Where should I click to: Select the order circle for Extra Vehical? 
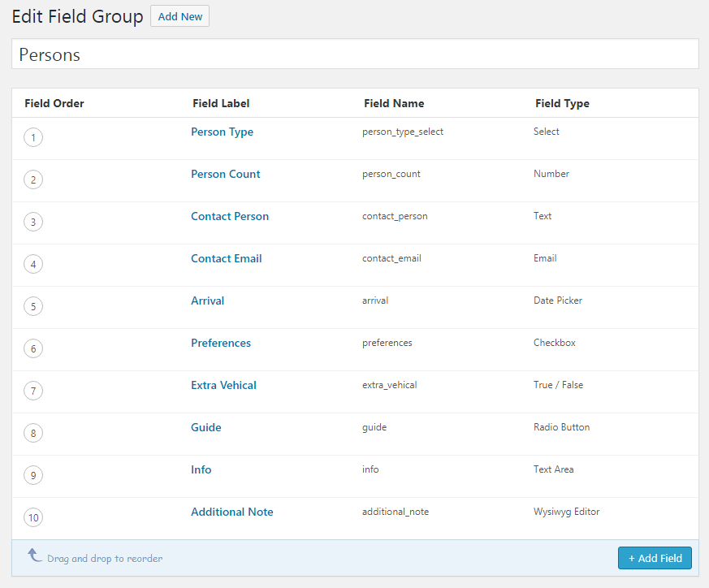[33, 391]
